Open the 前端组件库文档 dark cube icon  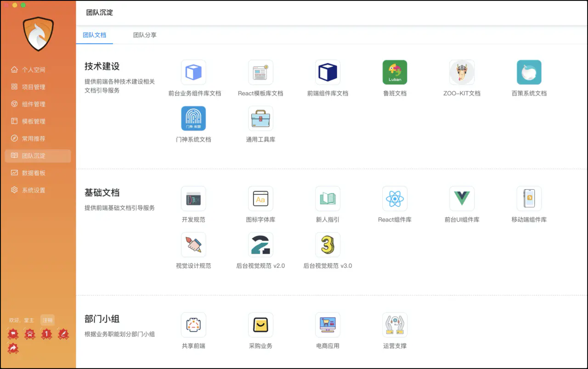(x=328, y=72)
